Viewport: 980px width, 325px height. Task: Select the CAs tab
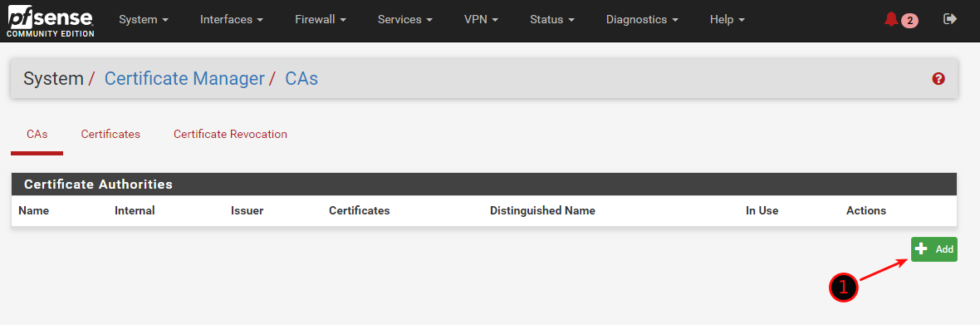click(37, 135)
